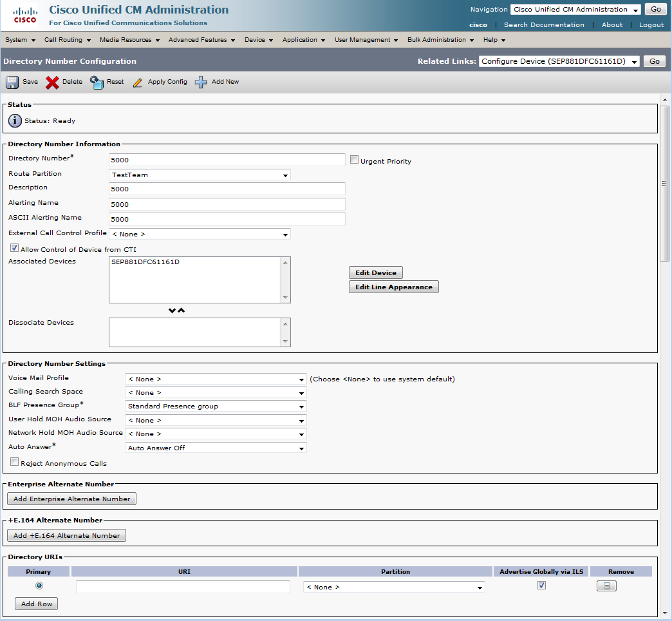Image resolution: width=672 pixels, height=621 pixels.
Task: Click the Cisco logo in header
Action: (25, 14)
